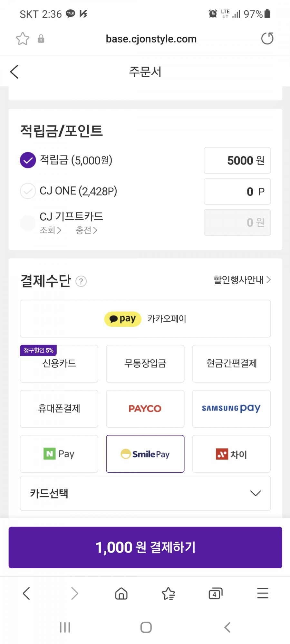
Task: Open 충전 link for gift card
Action: point(86,230)
